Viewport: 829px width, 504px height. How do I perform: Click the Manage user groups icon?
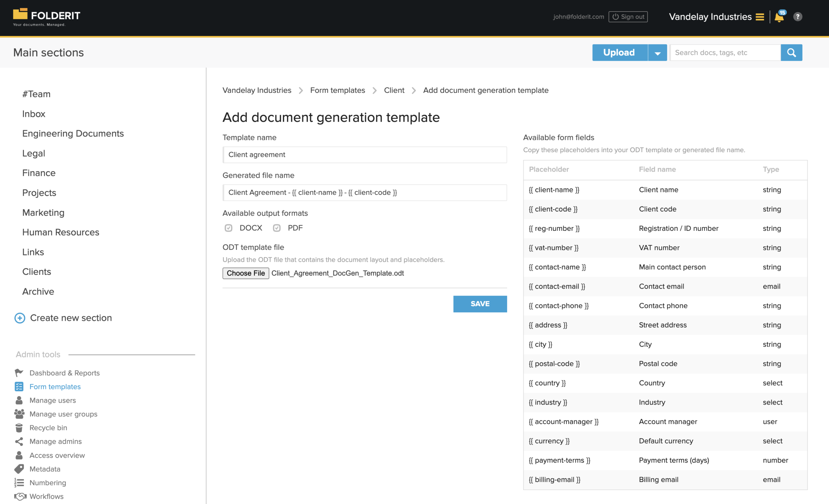point(19,414)
